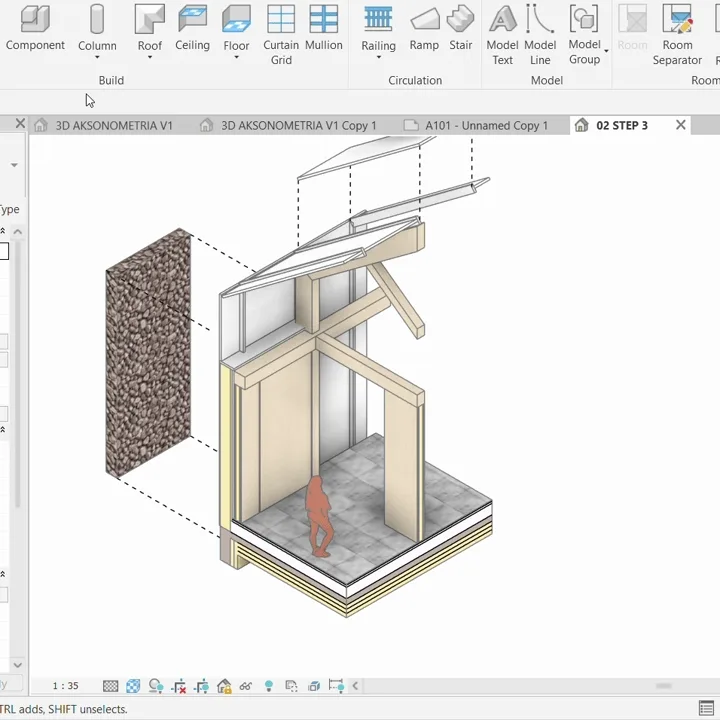Toggle Temporary Hide/Isolate glasses icon
Screen dimensions: 720x720
pyautogui.click(x=245, y=686)
